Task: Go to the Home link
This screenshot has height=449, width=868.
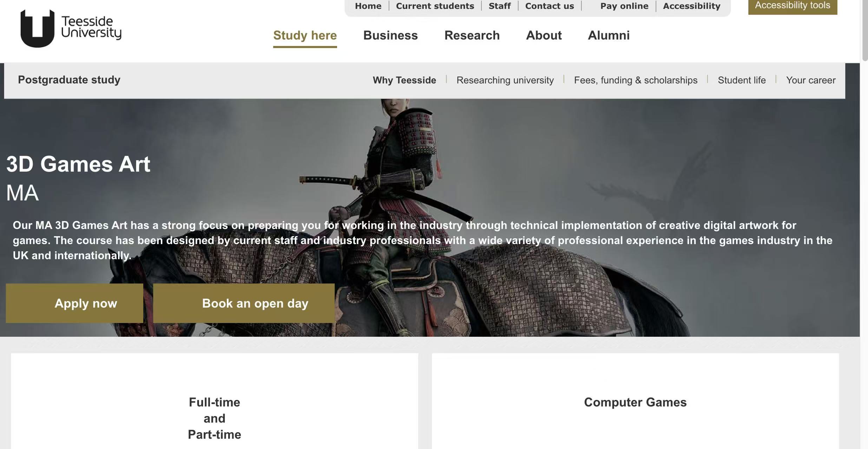Action: pos(368,6)
